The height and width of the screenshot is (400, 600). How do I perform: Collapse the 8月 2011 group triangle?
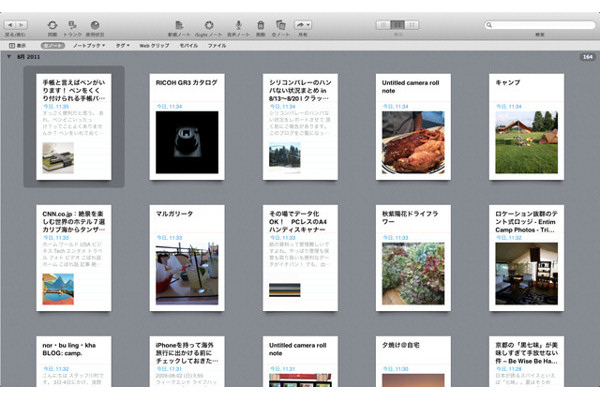click(9, 57)
